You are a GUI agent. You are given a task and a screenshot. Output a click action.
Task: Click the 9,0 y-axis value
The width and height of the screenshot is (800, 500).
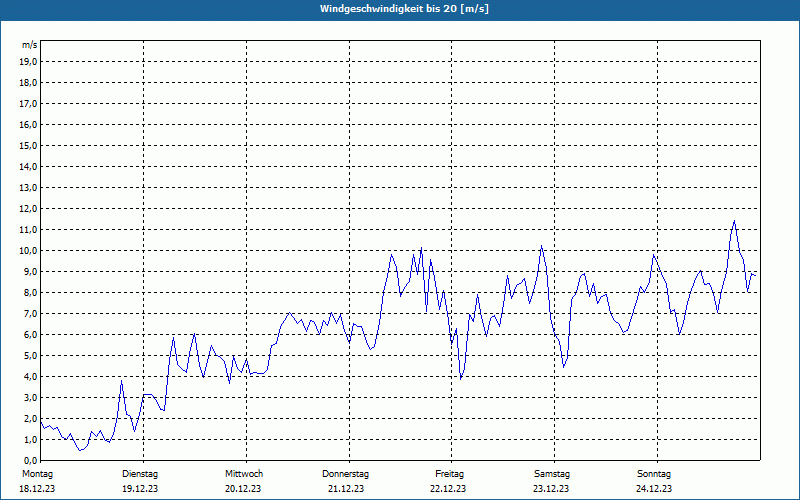(x=30, y=271)
